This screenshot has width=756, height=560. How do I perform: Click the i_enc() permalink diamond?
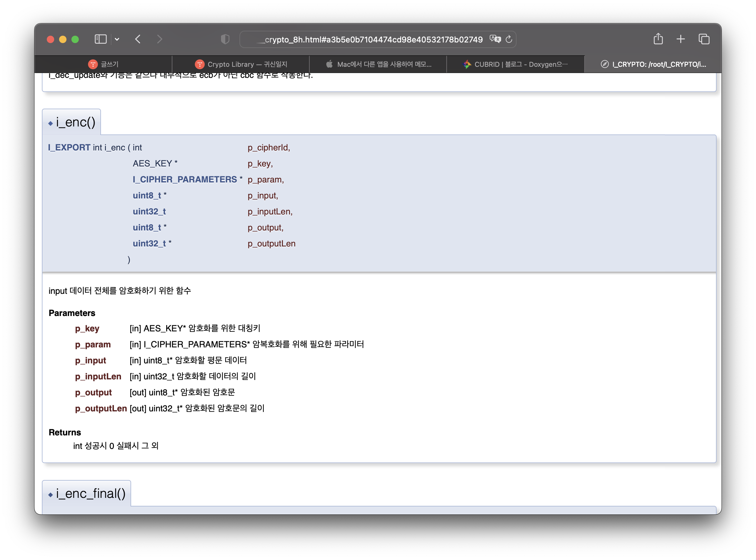[50, 123]
